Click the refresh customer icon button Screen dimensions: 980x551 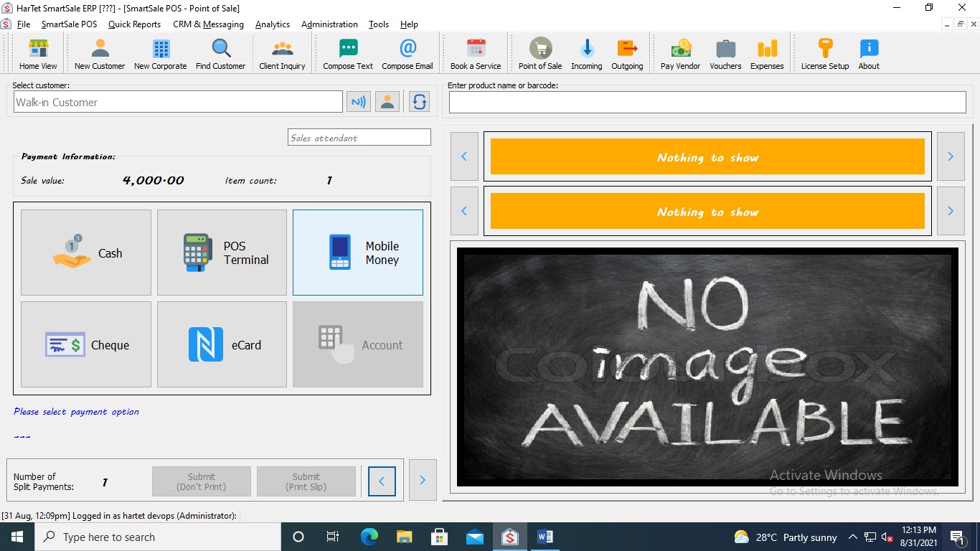pyautogui.click(x=419, y=102)
